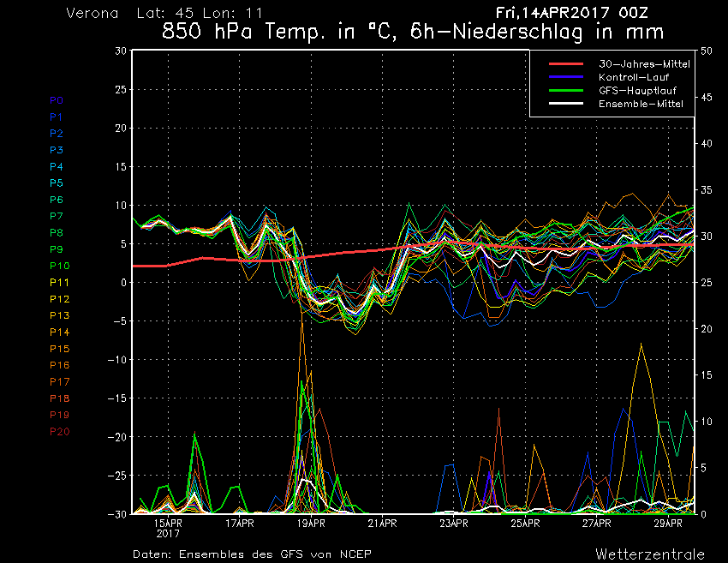
Task: Pick ensemble member label P1
Action: (57, 117)
